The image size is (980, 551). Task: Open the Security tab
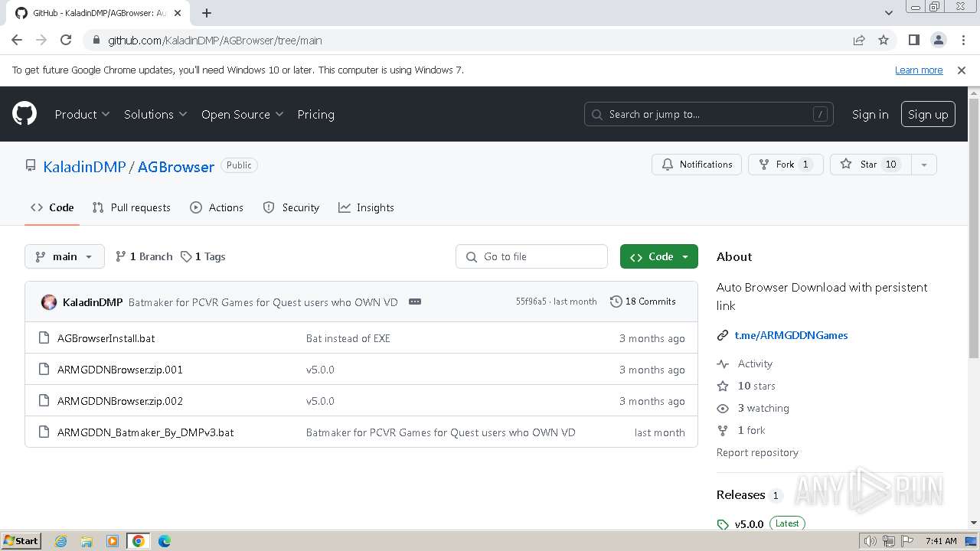[x=291, y=207]
